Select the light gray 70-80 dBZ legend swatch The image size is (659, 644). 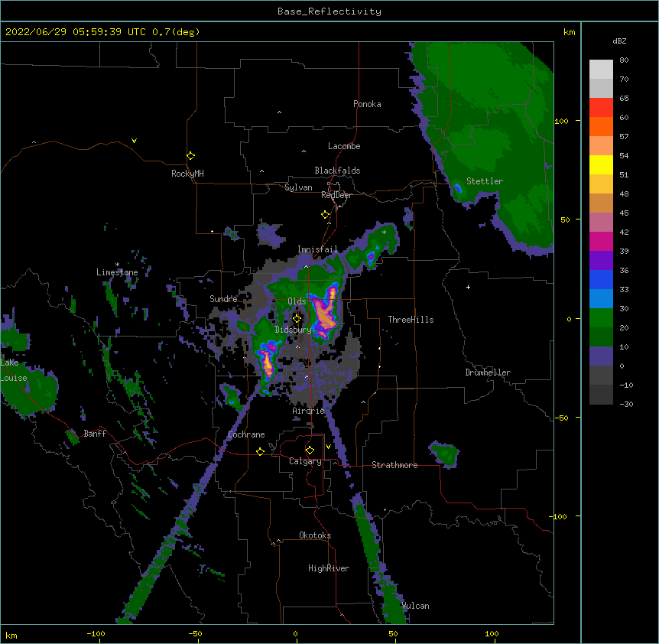601,69
